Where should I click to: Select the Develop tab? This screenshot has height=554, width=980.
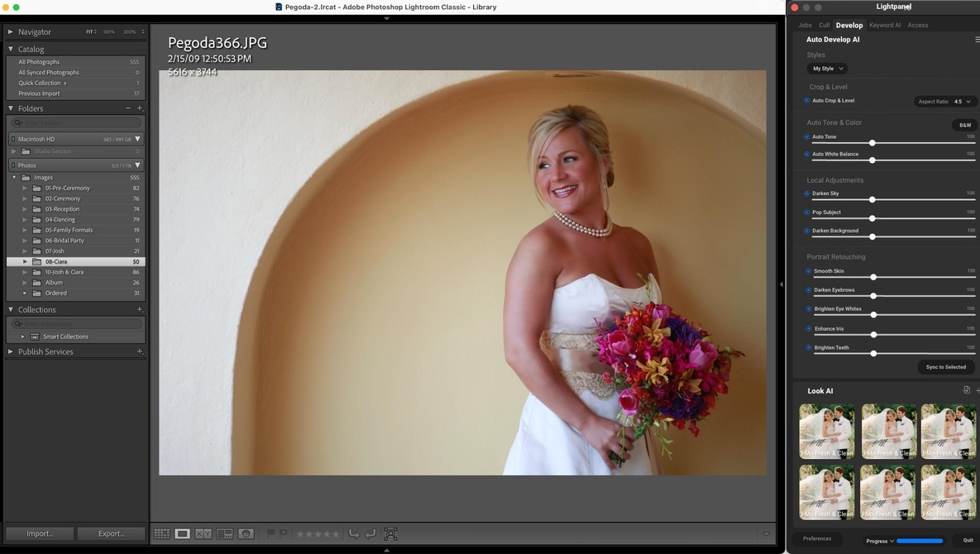(849, 25)
